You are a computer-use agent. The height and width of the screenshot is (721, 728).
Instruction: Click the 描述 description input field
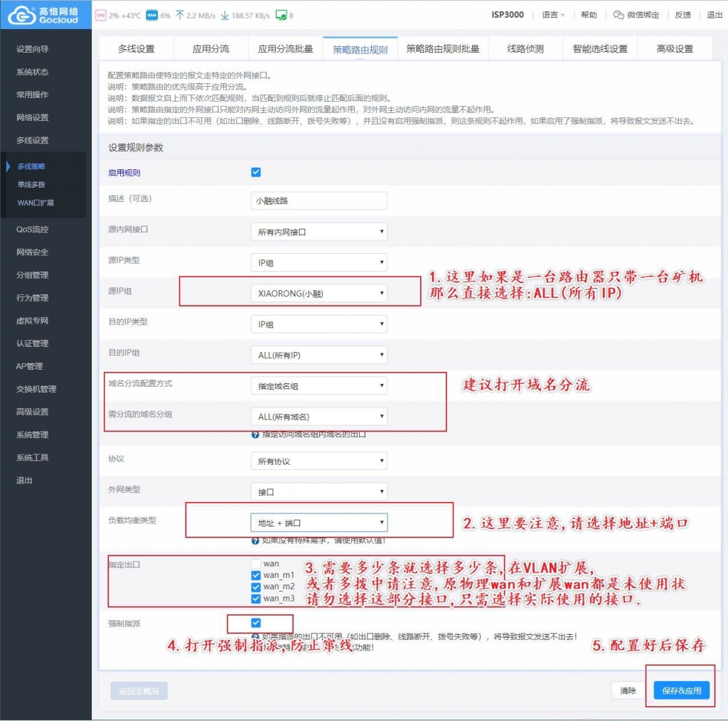[318, 201]
